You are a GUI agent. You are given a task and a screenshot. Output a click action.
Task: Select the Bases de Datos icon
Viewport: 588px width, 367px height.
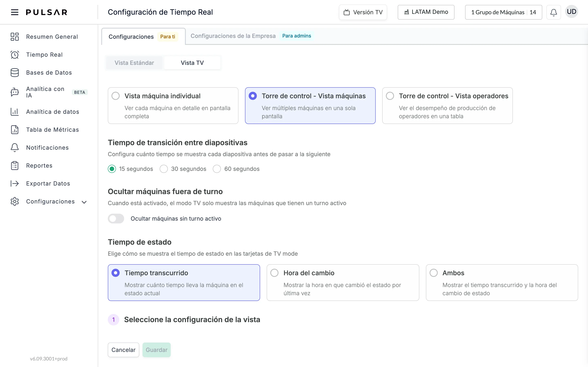(x=14, y=73)
